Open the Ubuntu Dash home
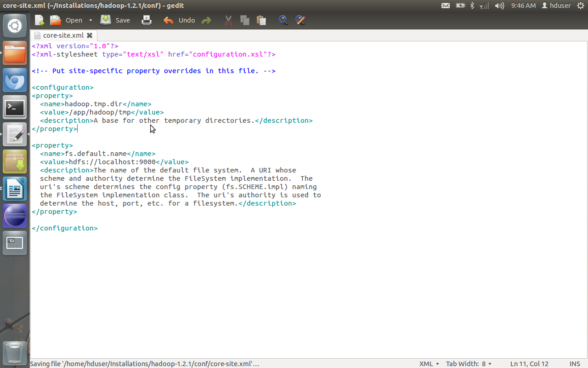The height and width of the screenshot is (368, 588). click(x=15, y=26)
